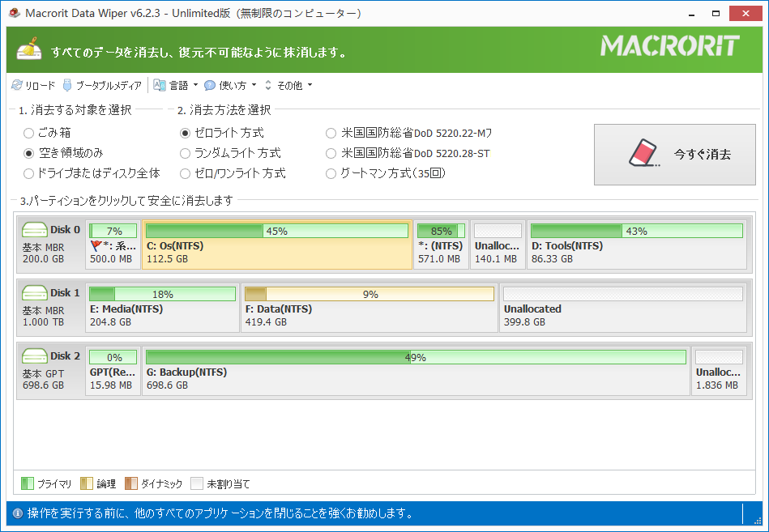Click the リロード toolbar item

[x=33, y=85]
